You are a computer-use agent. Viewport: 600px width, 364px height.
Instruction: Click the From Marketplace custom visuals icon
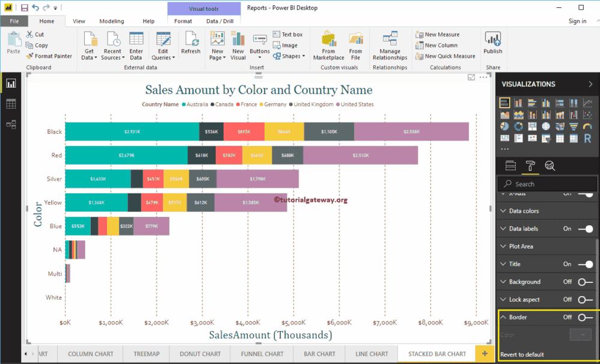click(328, 43)
